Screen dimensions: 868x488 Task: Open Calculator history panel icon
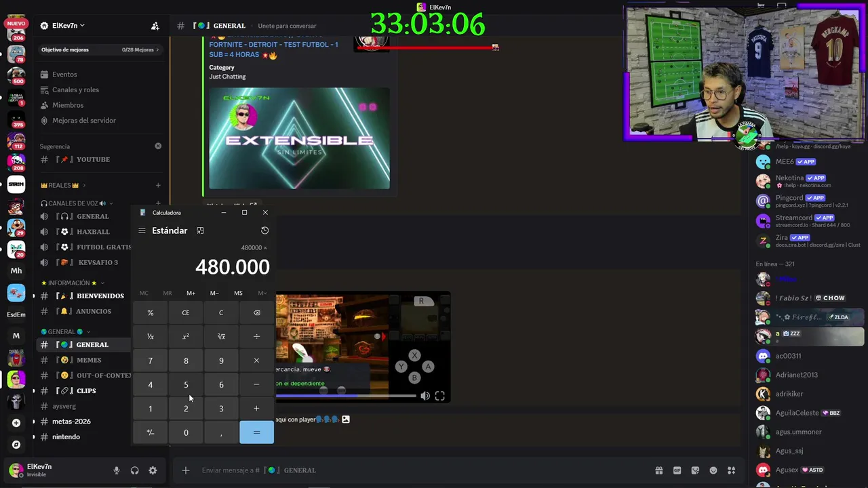264,230
